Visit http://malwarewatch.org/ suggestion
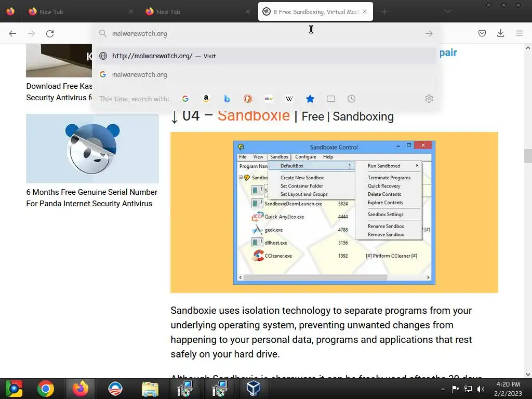 pos(265,56)
